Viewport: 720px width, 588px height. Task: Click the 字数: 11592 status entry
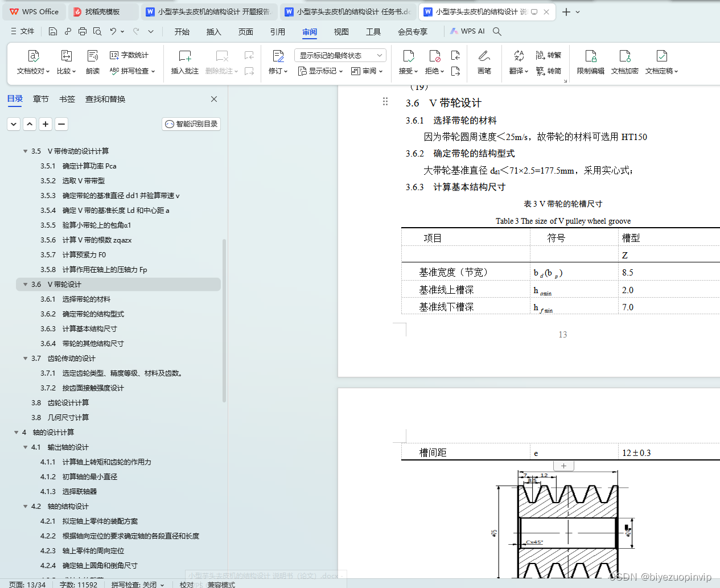click(x=79, y=584)
